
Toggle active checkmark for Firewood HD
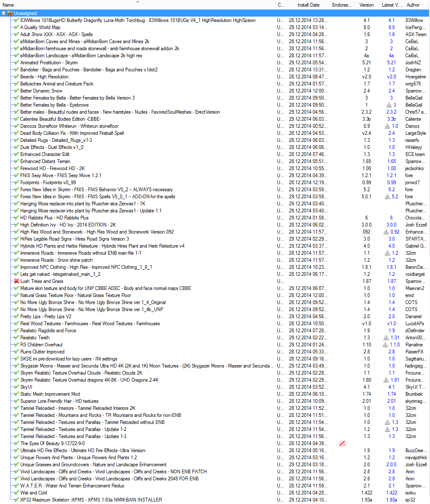[17, 168]
